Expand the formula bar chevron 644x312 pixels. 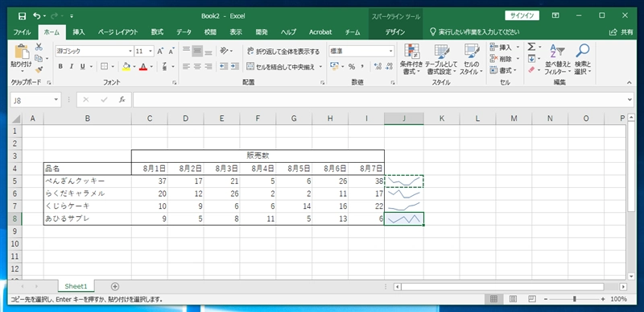[630, 100]
